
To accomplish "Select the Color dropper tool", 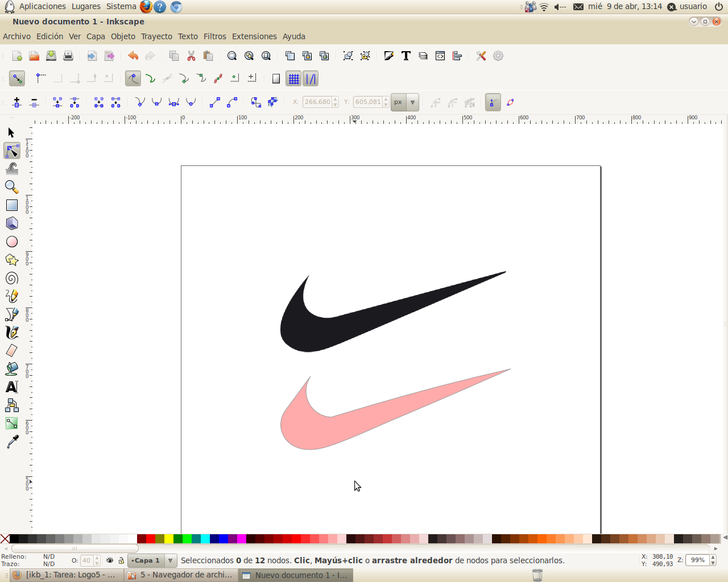I will (x=11, y=442).
